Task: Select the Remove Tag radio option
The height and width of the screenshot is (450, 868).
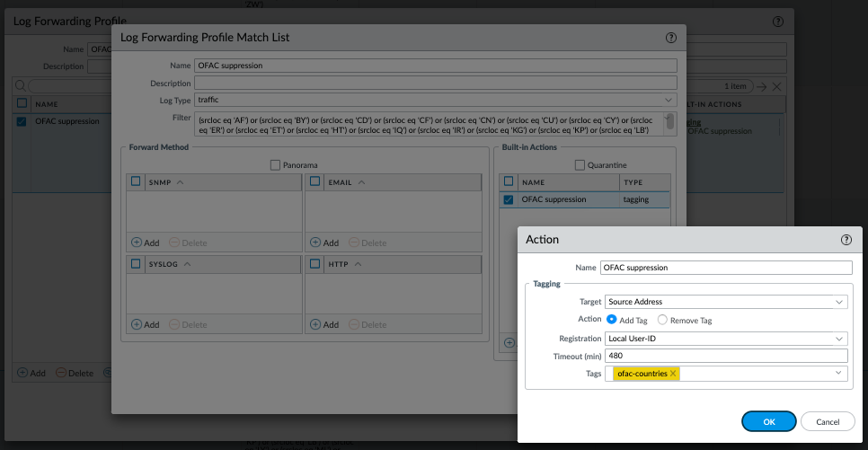Action: [x=662, y=320]
